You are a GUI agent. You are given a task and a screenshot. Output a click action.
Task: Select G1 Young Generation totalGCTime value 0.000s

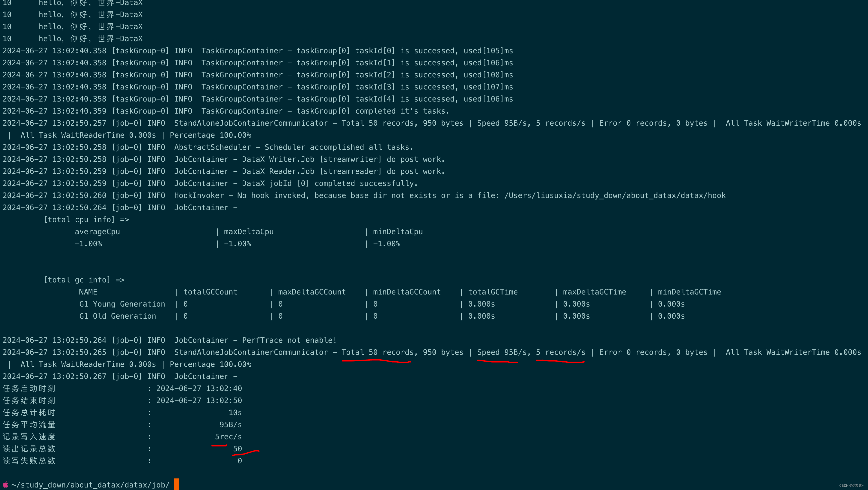[481, 304]
